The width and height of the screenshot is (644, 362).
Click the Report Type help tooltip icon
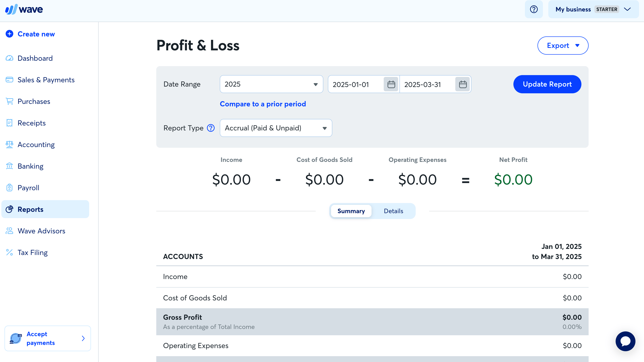click(x=211, y=128)
